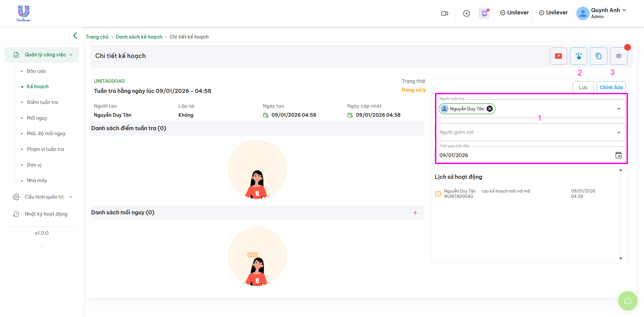644x317 pixels.
Task: Open the Điểm tuần tra menu item
Action: [42, 102]
